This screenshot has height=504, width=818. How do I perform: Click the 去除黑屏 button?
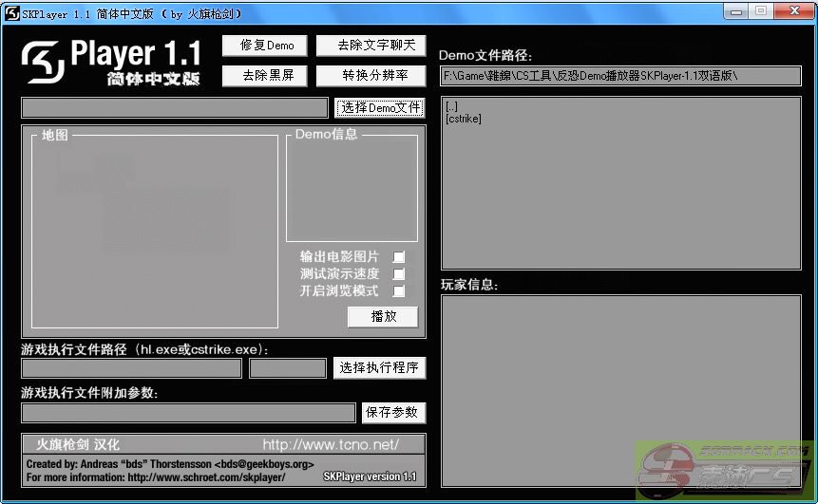[267, 76]
